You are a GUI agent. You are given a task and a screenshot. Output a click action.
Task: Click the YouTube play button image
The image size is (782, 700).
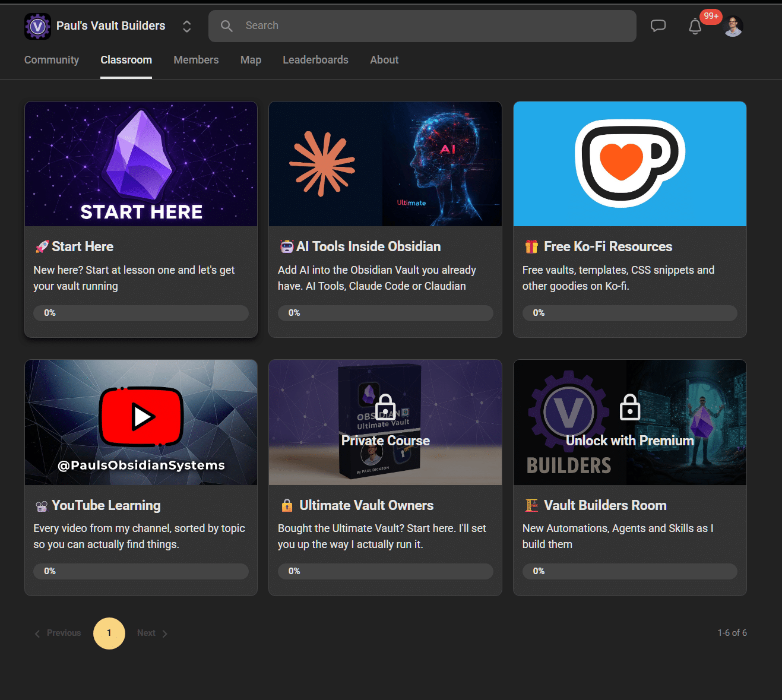tap(141, 416)
